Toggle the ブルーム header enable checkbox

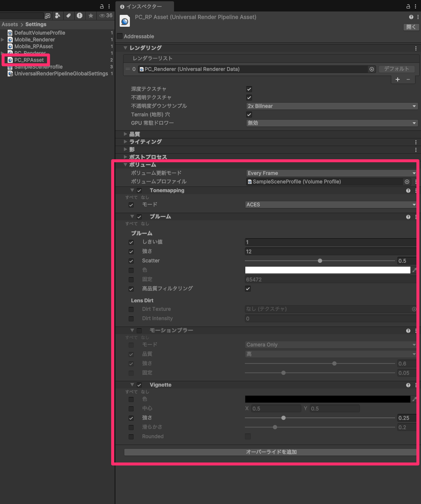(139, 217)
